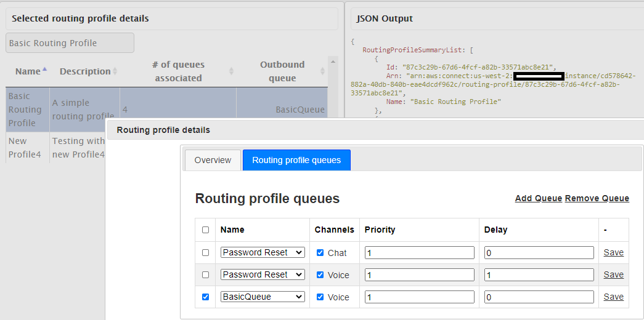This screenshot has height=320, width=644.
Task: Click the Channels column header
Action: click(334, 230)
